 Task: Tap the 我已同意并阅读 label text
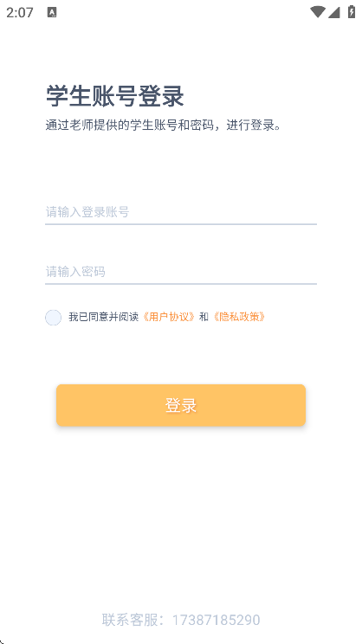[x=104, y=317]
